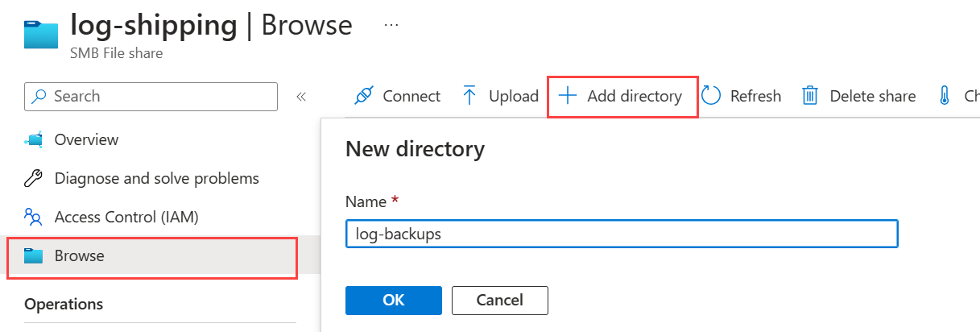Viewport: 980px width, 332px height.
Task: Click the thermometer icon in toolbar
Action: coord(945,97)
